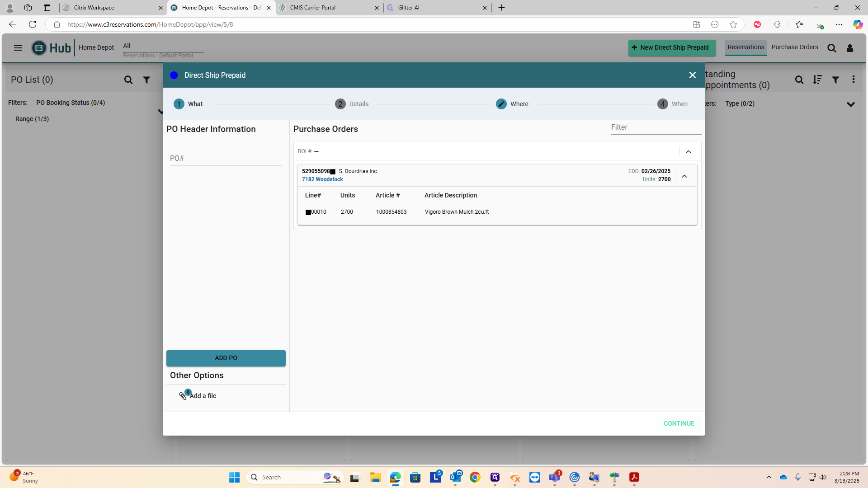Search Outstanding Appointments panel
The width and height of the screenshot is (868, 488).
pyautogui.click(x=799, y=80)
